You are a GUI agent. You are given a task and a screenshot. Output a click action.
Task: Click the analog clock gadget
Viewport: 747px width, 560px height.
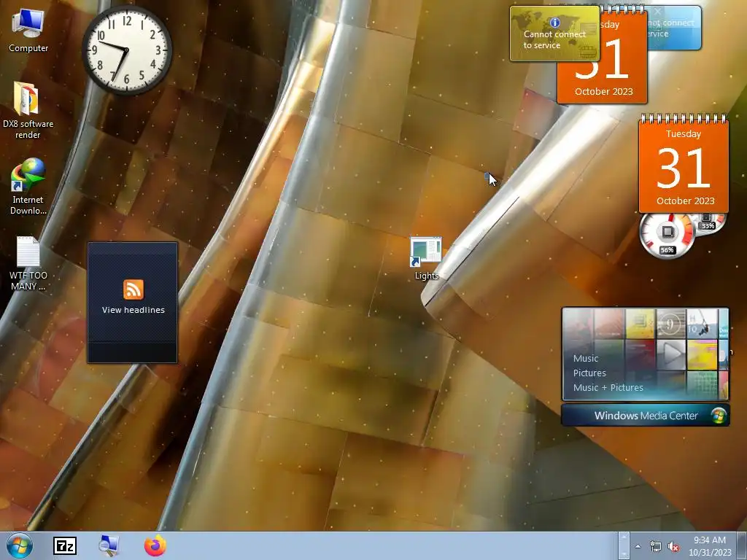[127, 50]
